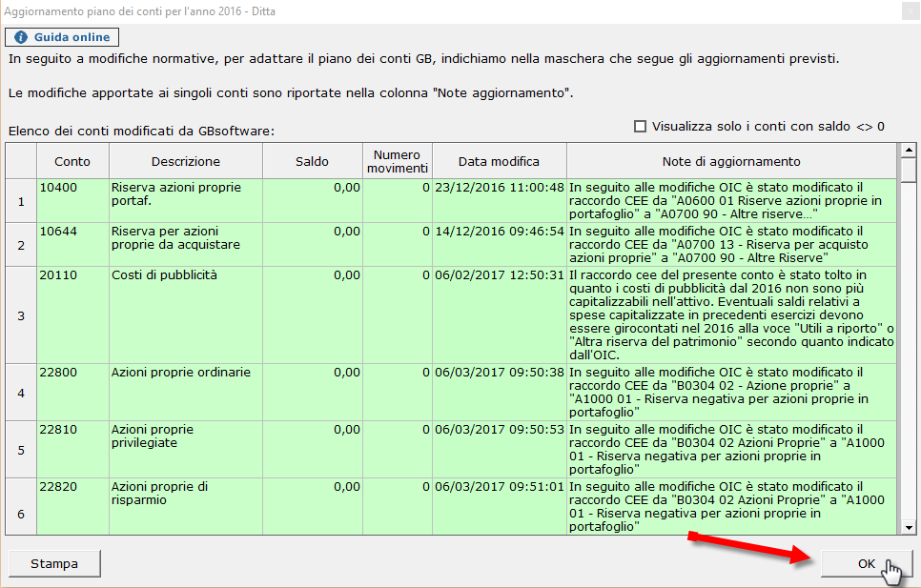Click the Saldo 0,00 cell for account 10400
This screenshot has width=921, height=588.
[x=313, y=201]
